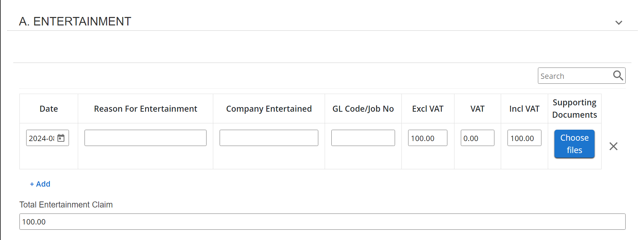The width and height of the screenshot is (644, 240).
Task: Click the Incl VAT amount field
Action: click(524, 138)
